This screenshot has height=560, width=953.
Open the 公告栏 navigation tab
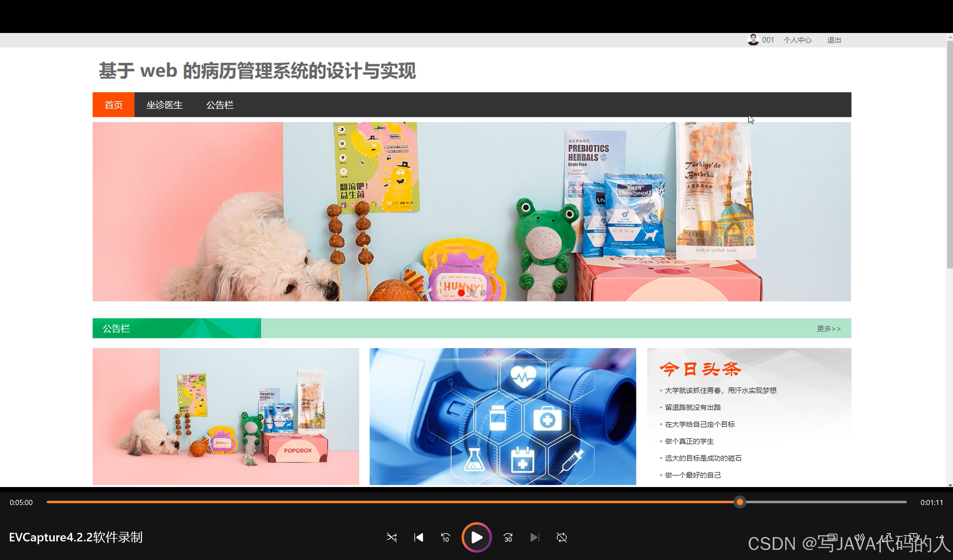(x=220, y=105)
